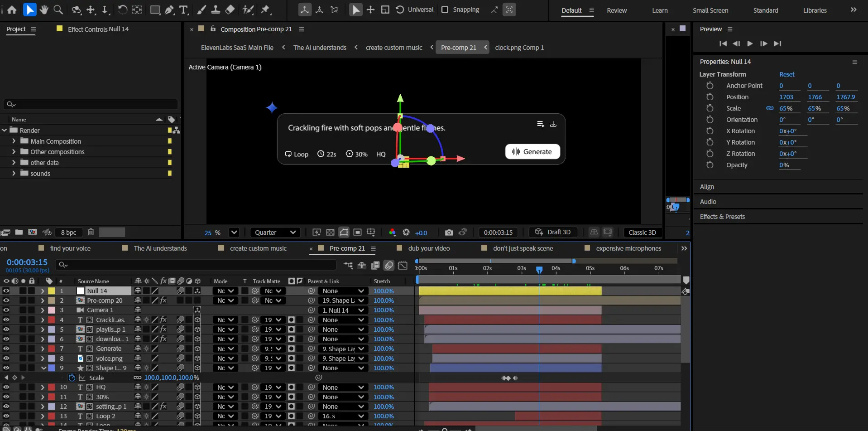Hide the Null 14 layer

point(6,291)
